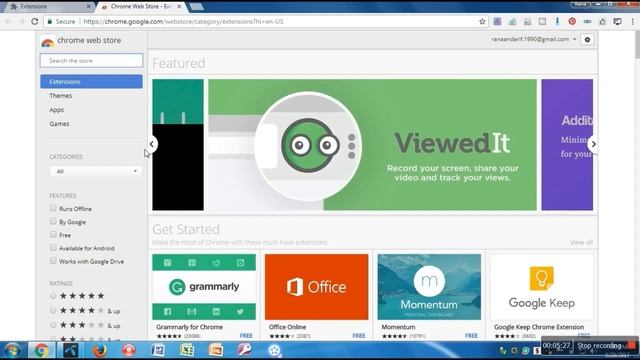
Task: Open the Categories 'All' dropdown
Action: pyautogui.click(x=96, y=171)
